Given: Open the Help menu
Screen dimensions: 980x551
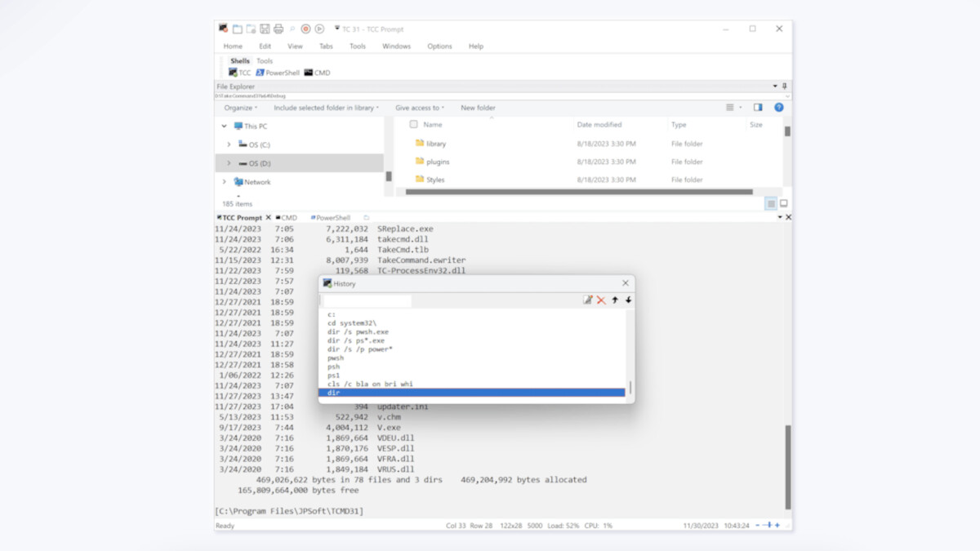Looking at the screenshot, I should click(476, 47).
